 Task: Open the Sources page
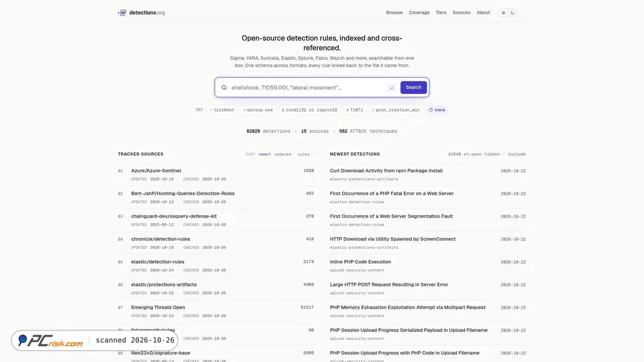pos(462,13)
